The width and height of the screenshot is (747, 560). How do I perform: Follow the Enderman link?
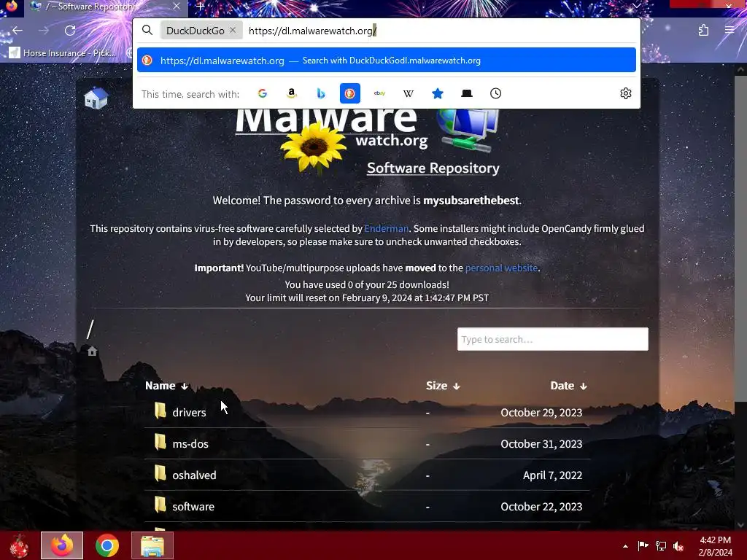pyautogui.click(x=387, y=228)
